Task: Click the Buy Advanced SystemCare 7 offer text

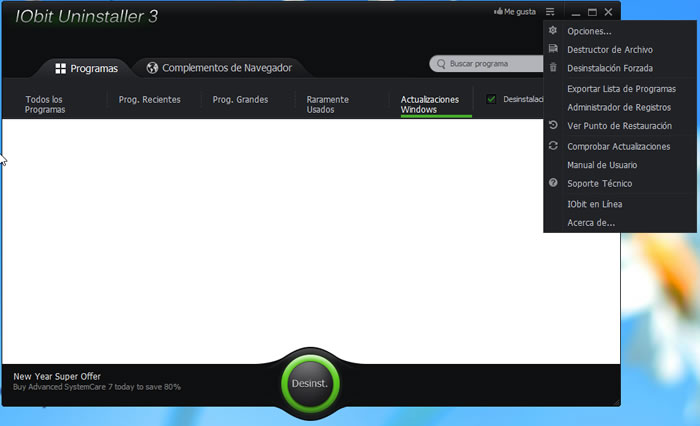Action: 96,387
